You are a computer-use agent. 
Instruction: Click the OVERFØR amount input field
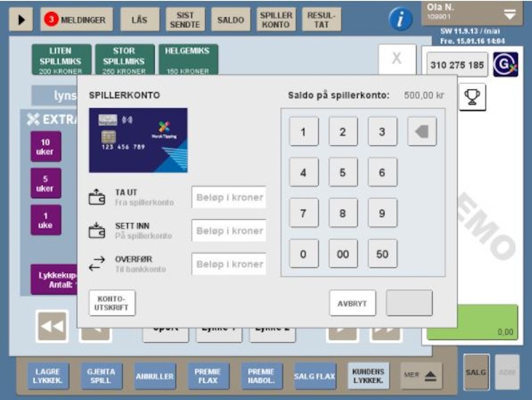pos(229,264)
